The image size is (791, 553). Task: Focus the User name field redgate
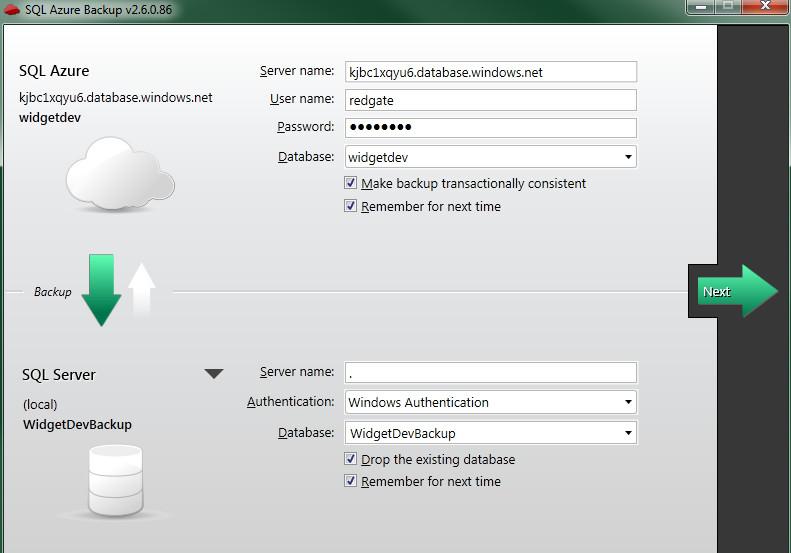491,100
